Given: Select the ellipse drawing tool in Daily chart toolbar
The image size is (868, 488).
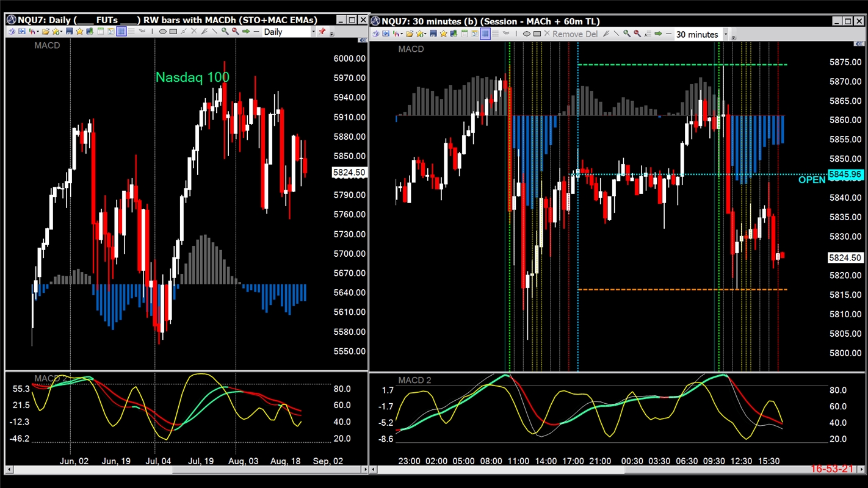Looking at the screenshot, I should tap(162, 32).
